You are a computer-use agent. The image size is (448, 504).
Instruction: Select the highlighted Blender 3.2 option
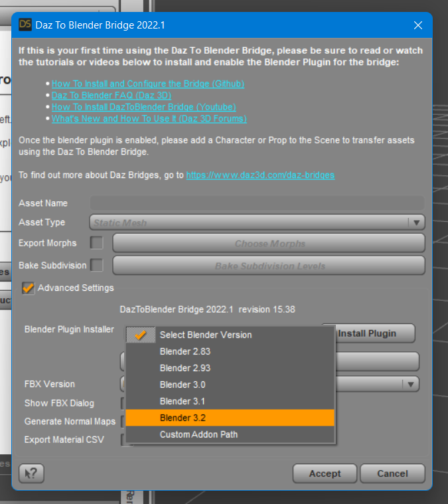click(230, 418)
